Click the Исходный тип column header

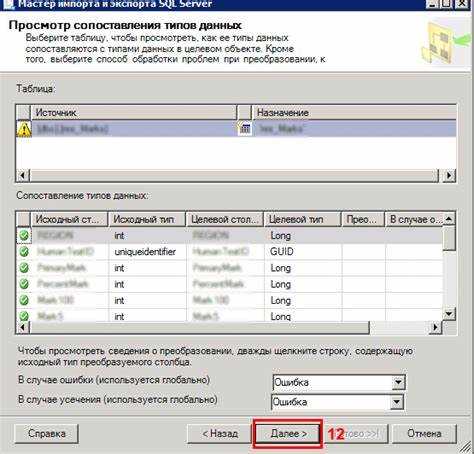pyautogui.click(x=147, y=219)
